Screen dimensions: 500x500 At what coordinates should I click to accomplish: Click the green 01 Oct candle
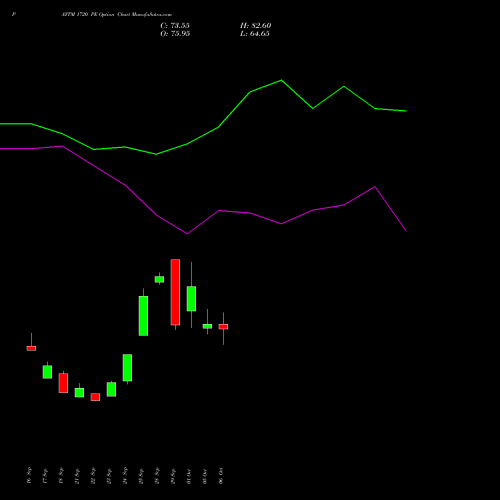(x=191, y=298)
